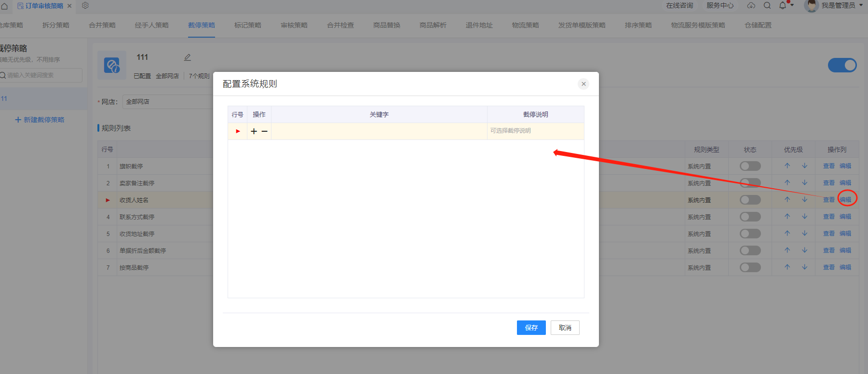Click the keyword search field in the sidebar
Viewport: 868px width, 374px height.
41,75
